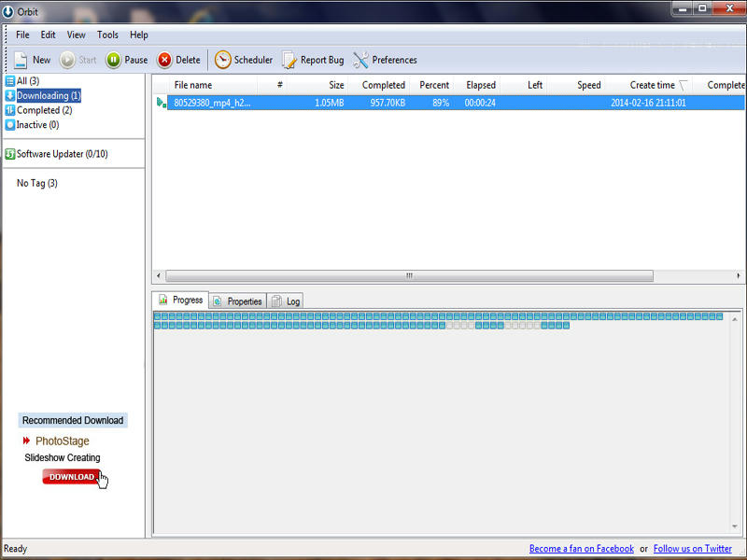
Task: Select Downloading (1) in the sidebar
Action: [49, 96]
